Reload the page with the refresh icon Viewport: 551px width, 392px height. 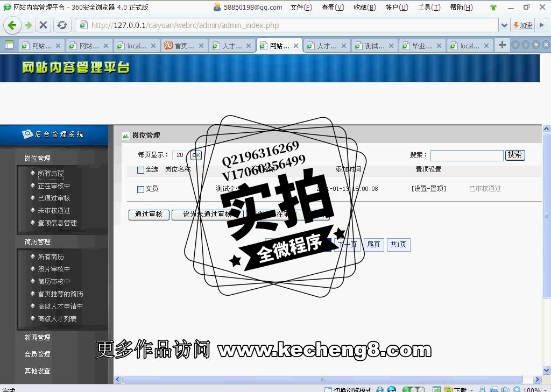(x=62, y=25)
